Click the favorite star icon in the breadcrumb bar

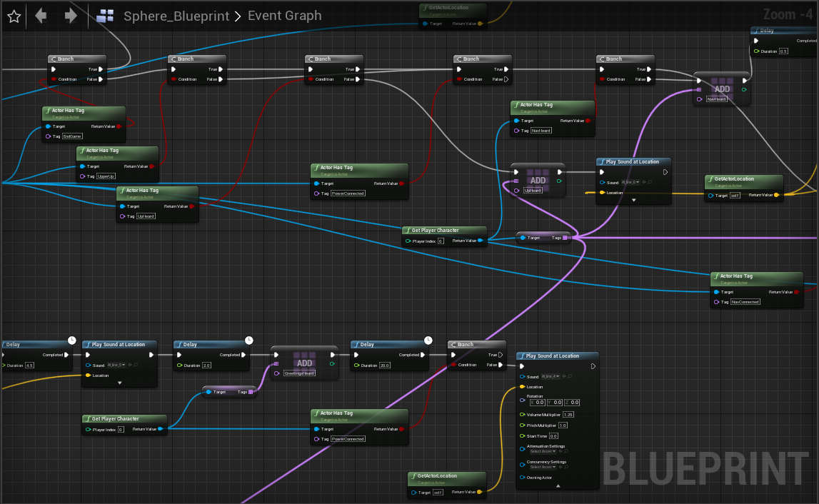point(14,16)
